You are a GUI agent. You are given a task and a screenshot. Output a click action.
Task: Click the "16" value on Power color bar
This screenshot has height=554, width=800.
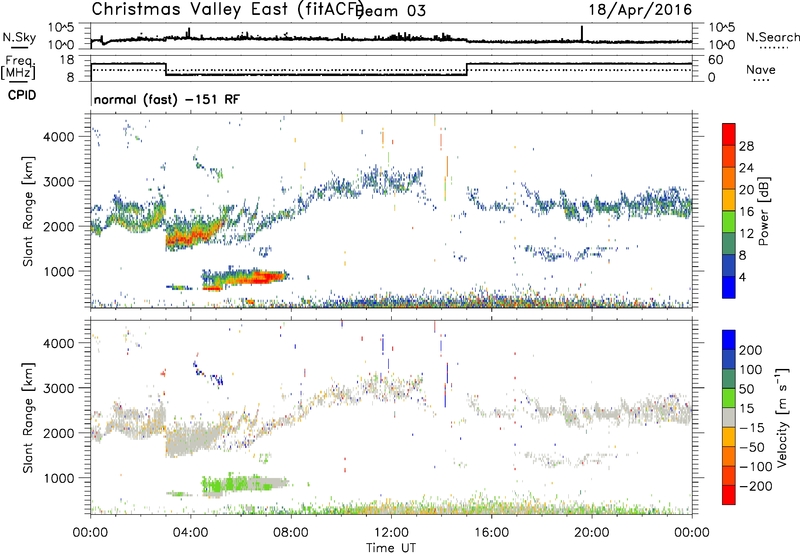[x=746, y=212]
